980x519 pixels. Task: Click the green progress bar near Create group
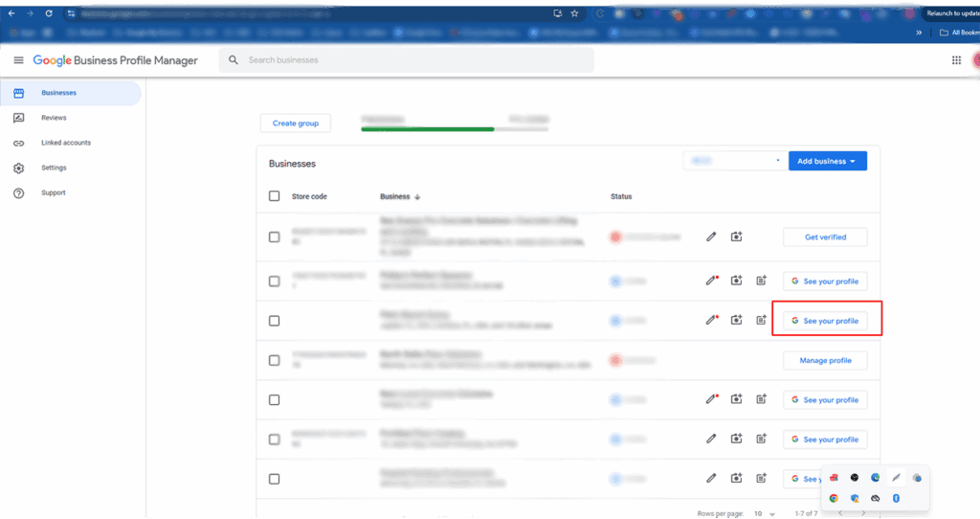tap(427, 128)
